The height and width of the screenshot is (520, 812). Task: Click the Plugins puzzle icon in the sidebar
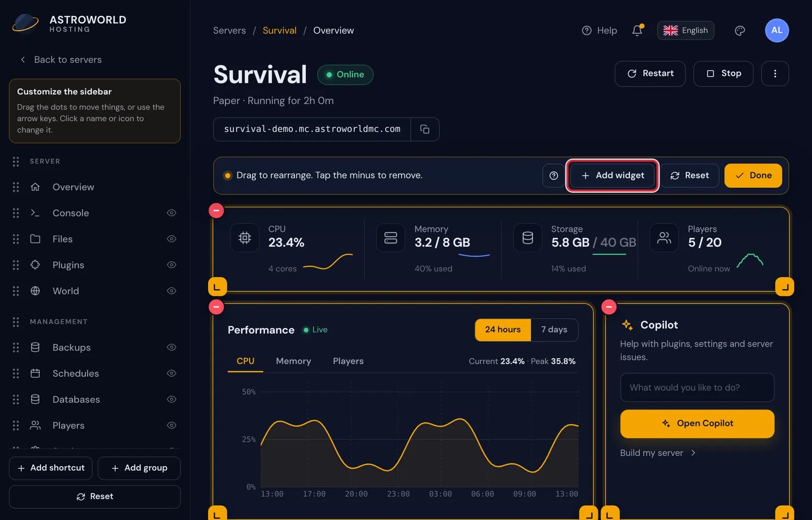tap(35, 265)
